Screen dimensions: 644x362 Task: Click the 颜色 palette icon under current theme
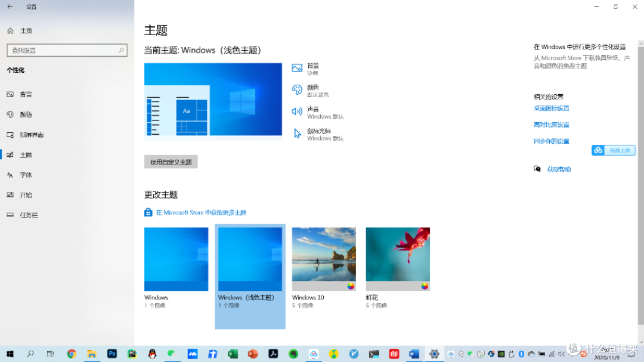click(297, 90)
